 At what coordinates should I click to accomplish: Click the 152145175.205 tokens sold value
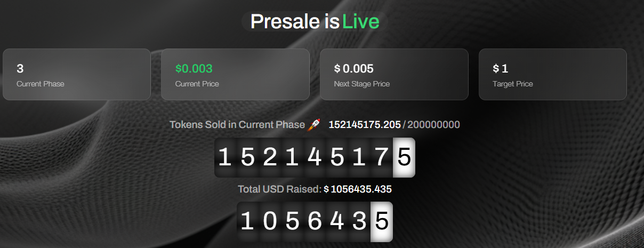click(365, 125)
